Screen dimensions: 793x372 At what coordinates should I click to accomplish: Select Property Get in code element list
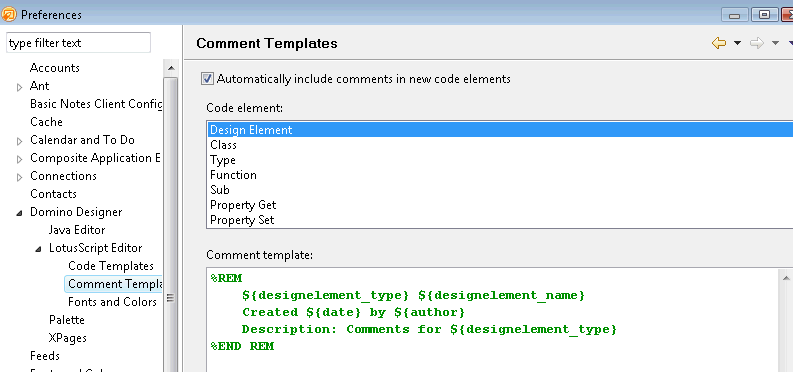[500, 205]
